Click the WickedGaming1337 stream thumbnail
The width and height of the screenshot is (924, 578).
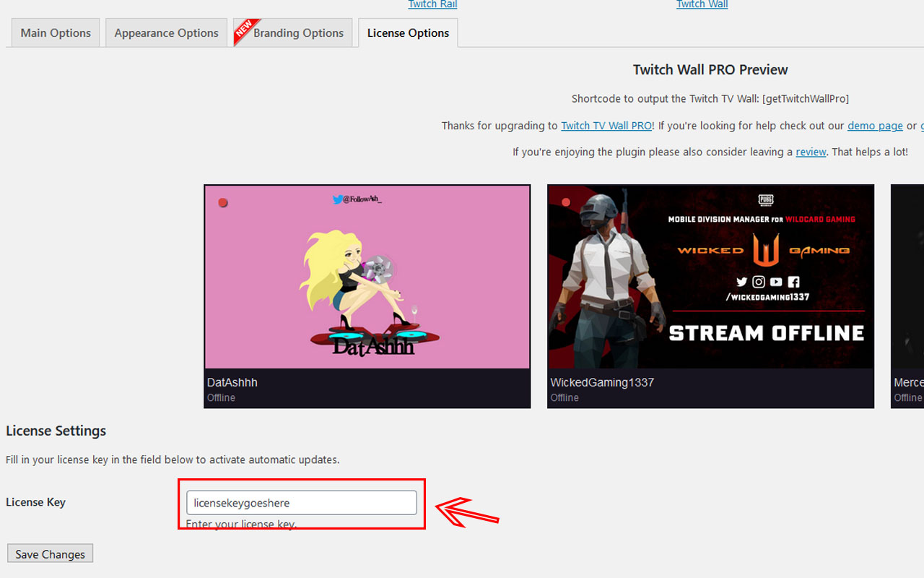coord(710,277)
